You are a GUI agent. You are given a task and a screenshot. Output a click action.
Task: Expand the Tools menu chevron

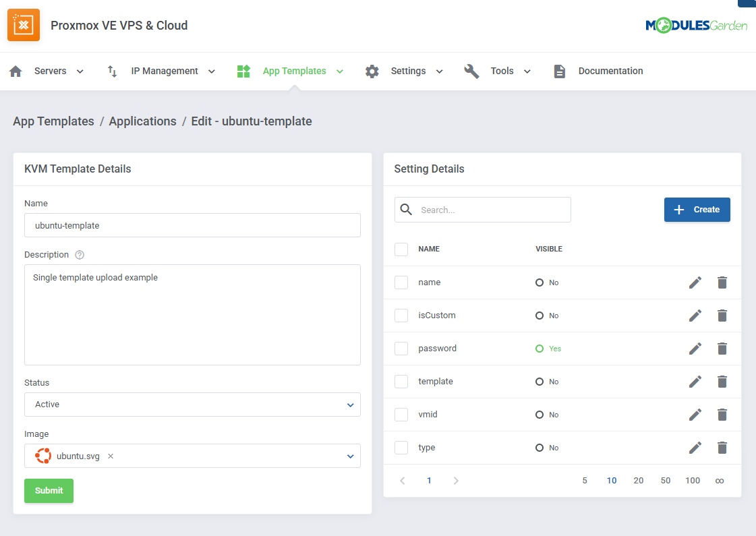[527, 71]
